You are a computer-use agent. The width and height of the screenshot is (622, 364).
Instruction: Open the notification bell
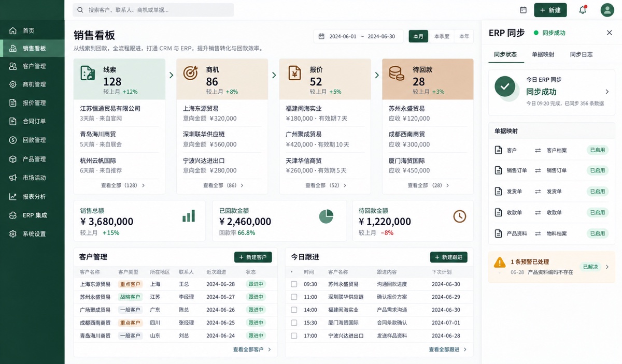click(x=583, y=10)
